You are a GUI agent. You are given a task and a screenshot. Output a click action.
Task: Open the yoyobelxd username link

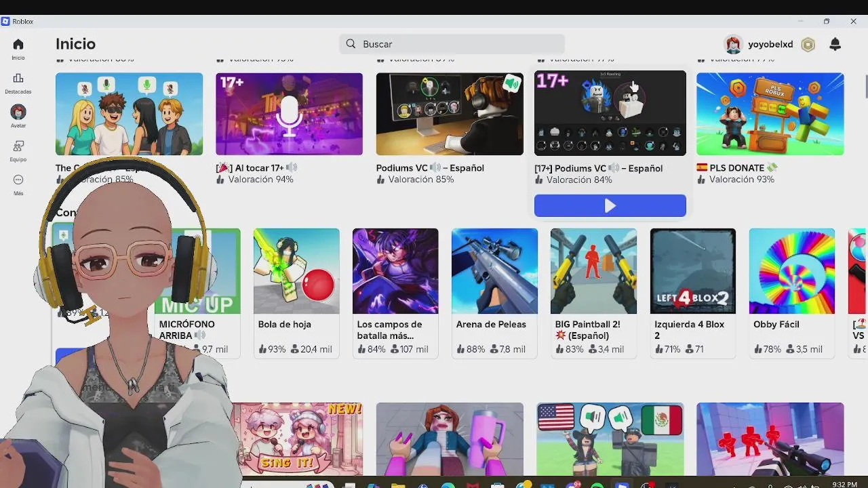pos(770,44)
